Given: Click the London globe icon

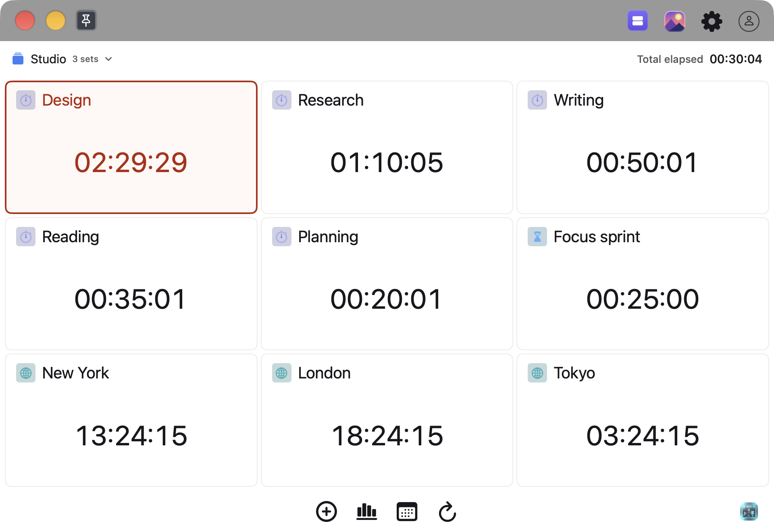Looking at the screenshot, I should [x=281, y=373].
